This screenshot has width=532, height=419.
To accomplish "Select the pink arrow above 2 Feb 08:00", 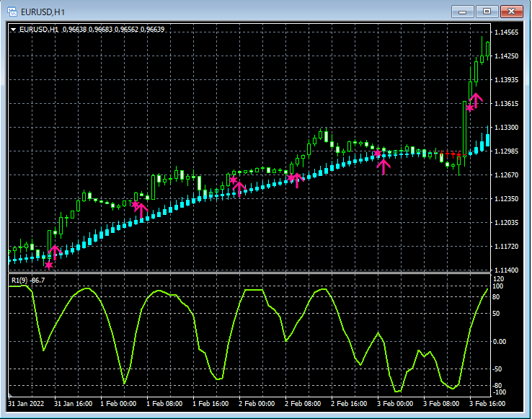I will (296, 180).
